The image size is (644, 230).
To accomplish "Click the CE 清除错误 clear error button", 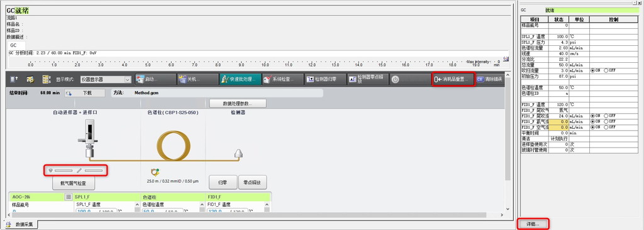I will point(489,79).
